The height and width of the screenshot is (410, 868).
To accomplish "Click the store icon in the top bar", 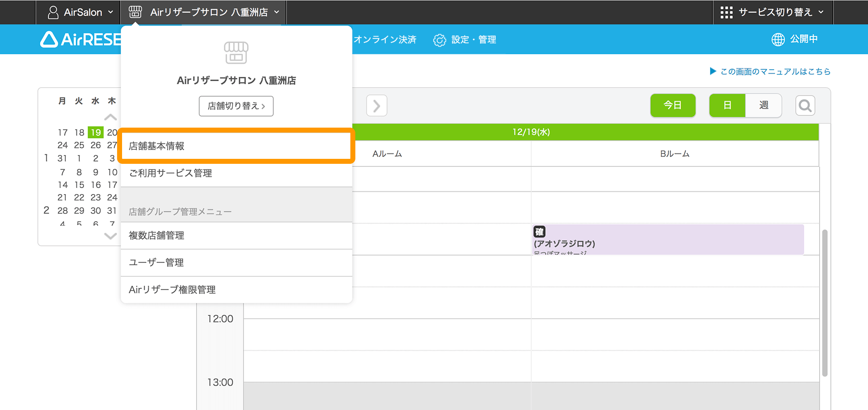I will click(135, 12).
